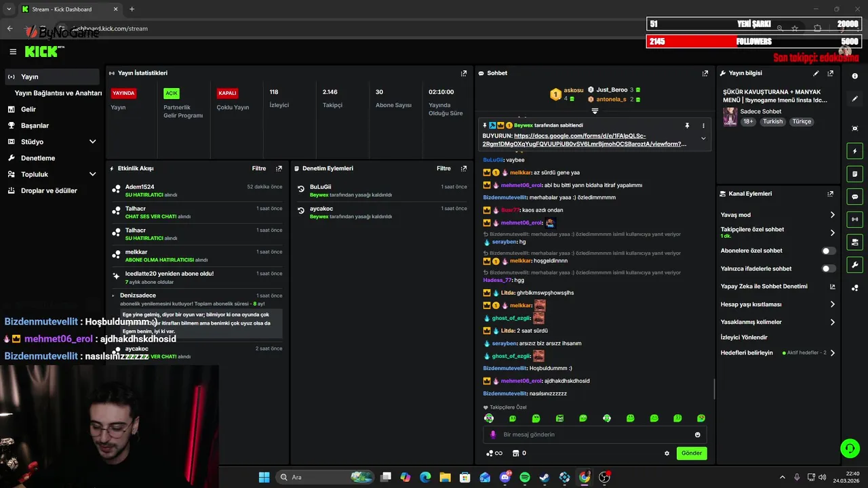Screen dimensions: 868x488
Task: Open OBS Studio from the taskbar
Action: pos(604,477)
